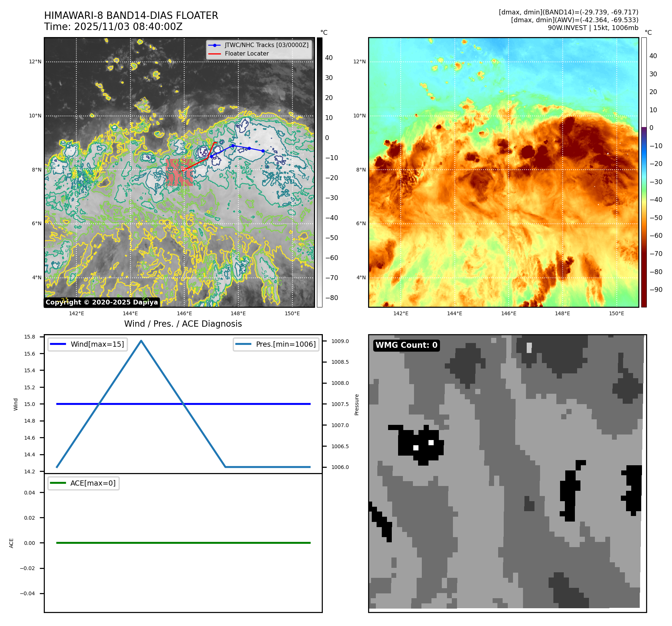
Task: Click the easternmost blue track point
Action: 263,151
